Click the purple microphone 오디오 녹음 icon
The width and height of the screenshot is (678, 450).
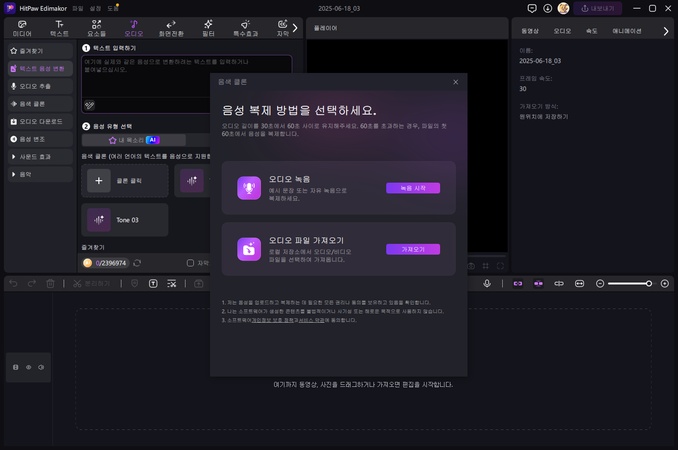pos(249,188)
